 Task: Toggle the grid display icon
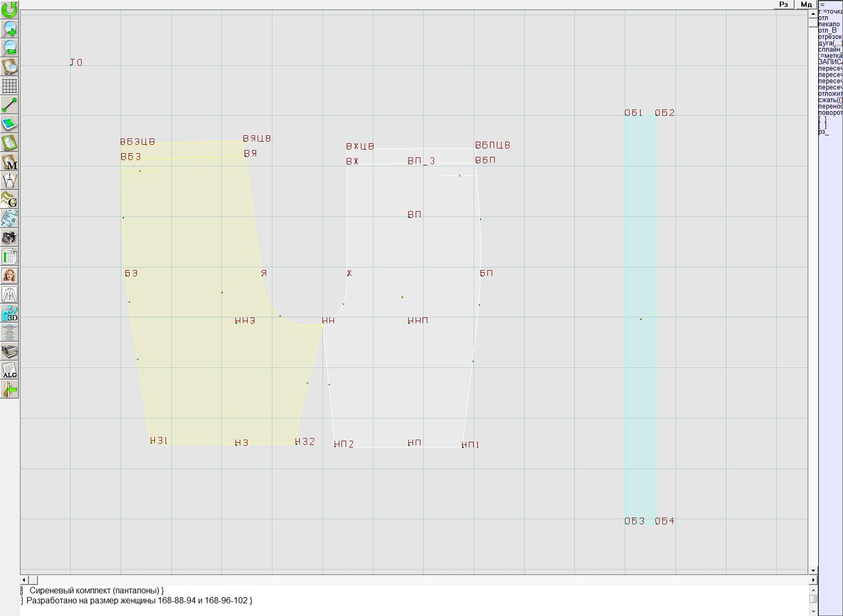point(9,86)
